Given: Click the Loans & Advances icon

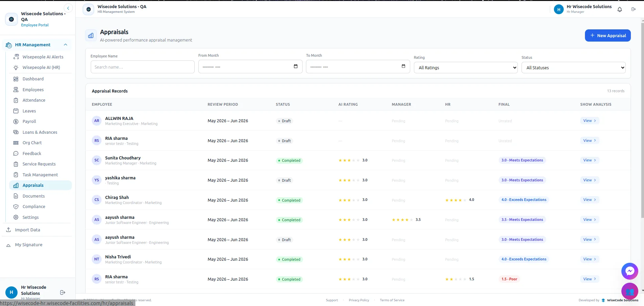Looking at the screenshot, I should point(16,132).
